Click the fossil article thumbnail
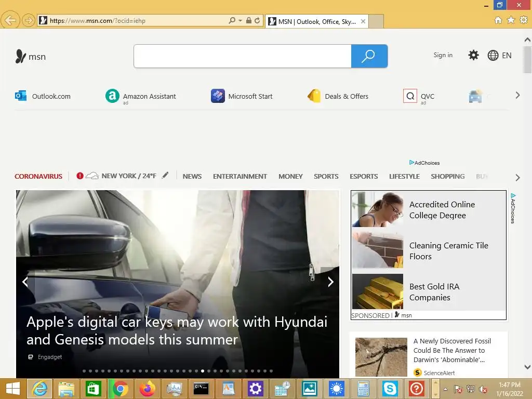Image resolution: width=532 pixels, height=399 pixels. pyautogui.click(x=381, y=357)
